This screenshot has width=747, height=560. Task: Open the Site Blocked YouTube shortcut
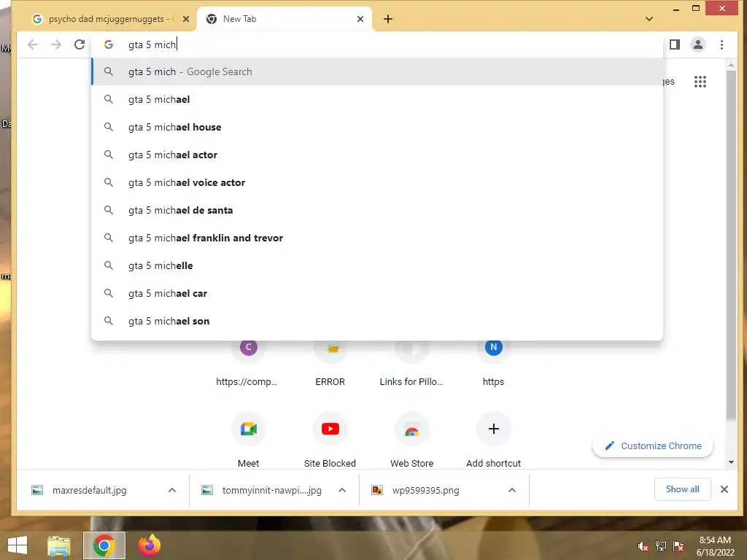pos(330,438)
